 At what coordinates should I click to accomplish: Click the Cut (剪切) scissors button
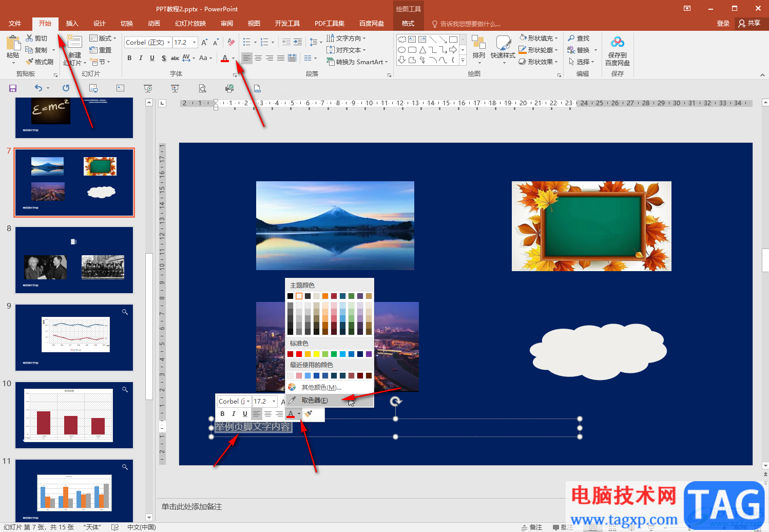(x=36, y=38)
